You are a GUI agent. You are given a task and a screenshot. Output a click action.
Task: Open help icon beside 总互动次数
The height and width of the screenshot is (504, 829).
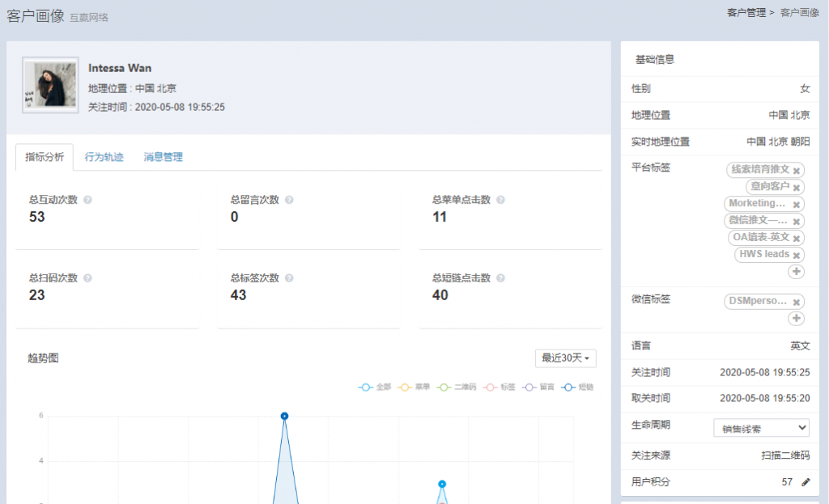coord(87,200)
